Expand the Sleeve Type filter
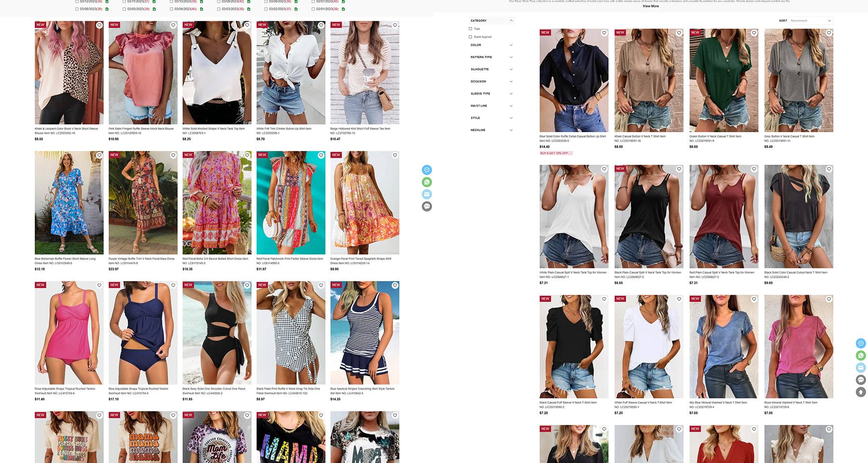 pos(511,94)
